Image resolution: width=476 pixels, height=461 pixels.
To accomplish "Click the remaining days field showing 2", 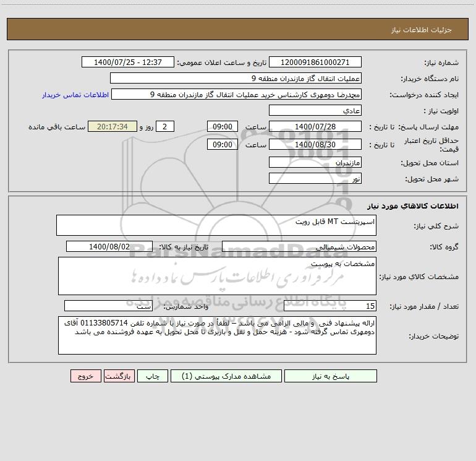I will coord(165,126).
